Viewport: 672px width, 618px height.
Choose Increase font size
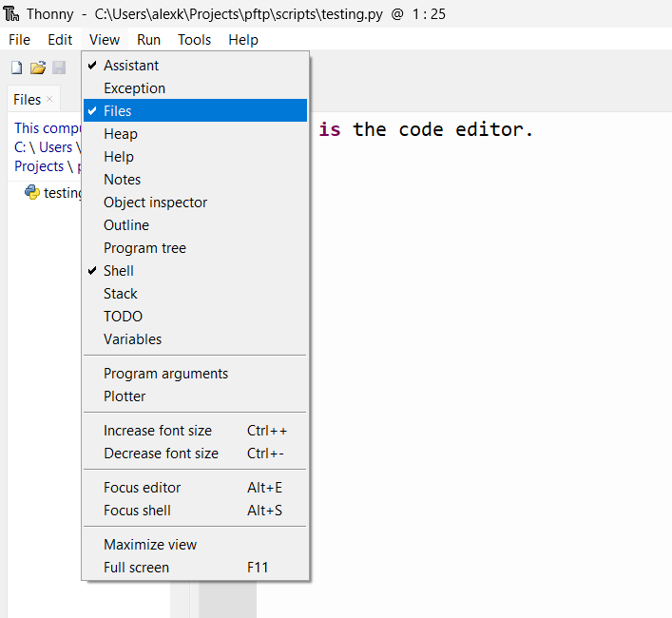point(195,431)
